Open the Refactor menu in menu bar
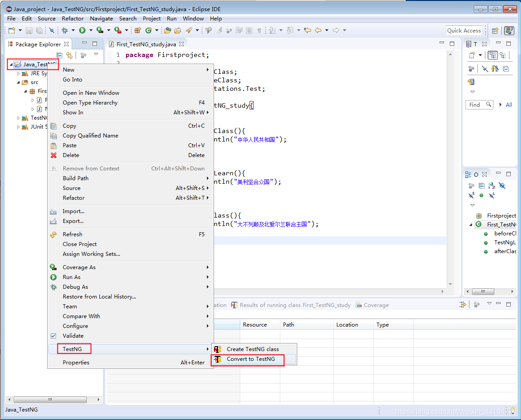 tap(73, 19)
